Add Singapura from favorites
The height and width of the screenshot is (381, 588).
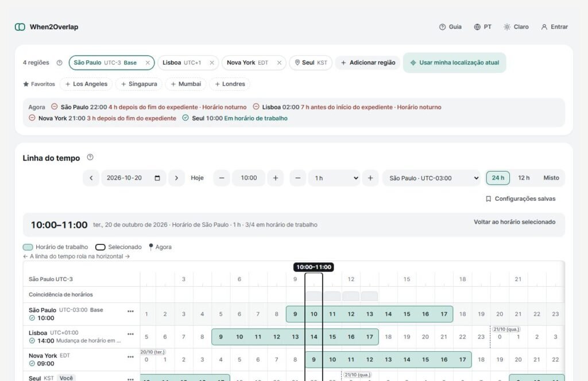click(139, 84)
